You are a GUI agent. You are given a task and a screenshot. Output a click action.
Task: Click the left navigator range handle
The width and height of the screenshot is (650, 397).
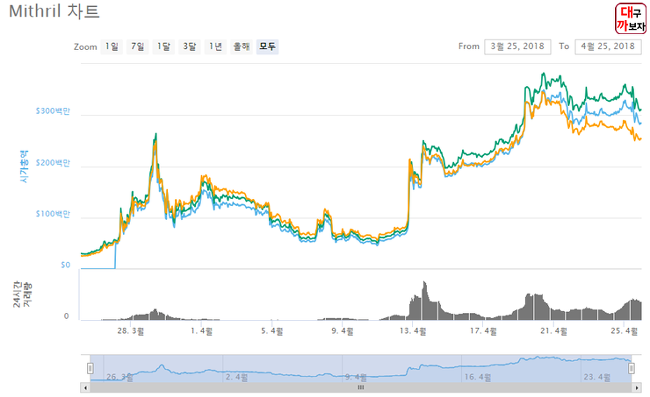tap(90, 368)
